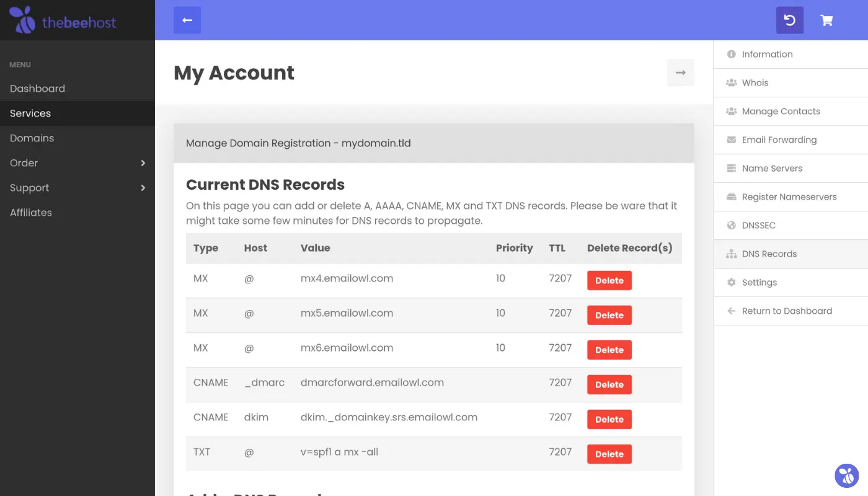Click the Settings gear icon

tap(732, 283)
